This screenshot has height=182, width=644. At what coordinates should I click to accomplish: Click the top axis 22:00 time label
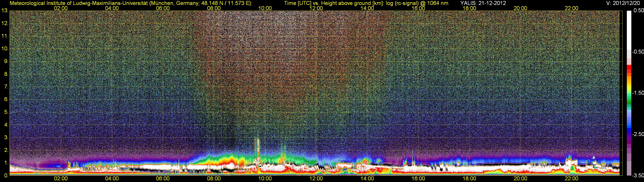(x=571, y=8)
